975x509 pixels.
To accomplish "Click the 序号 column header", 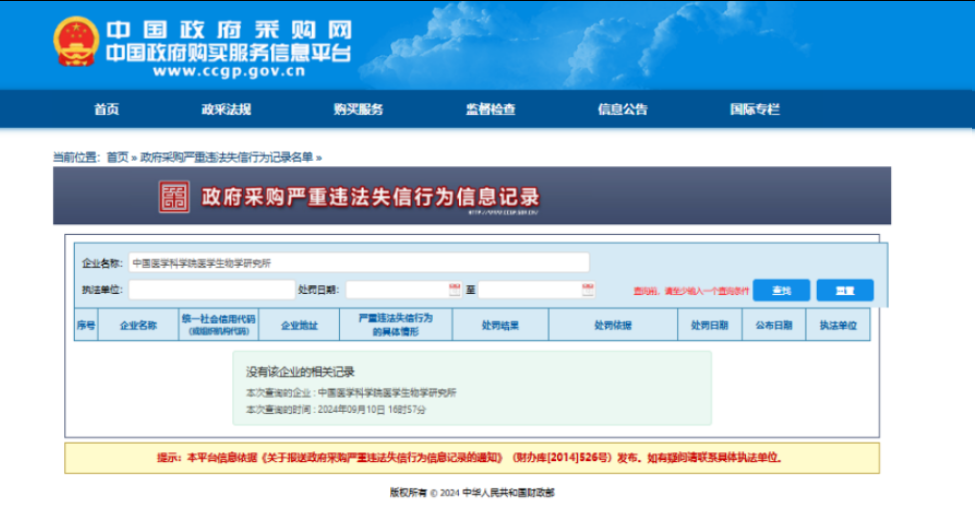I will click(x=86, y=325).
